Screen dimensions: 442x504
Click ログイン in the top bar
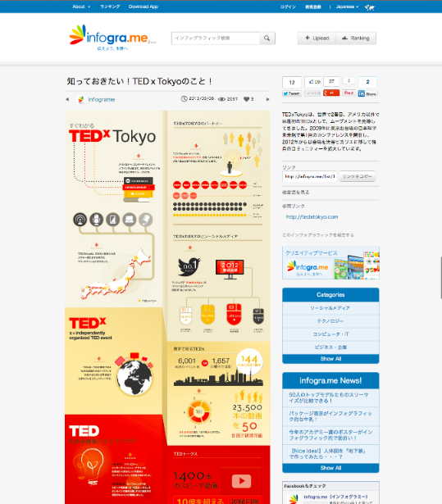[x=288, y=7]
